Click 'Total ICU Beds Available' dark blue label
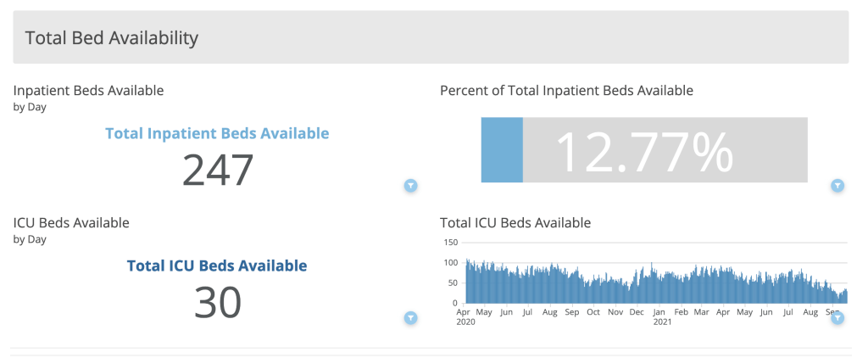Image resolution: width=868 pixels, height=358 pixels. coord(217,266)
